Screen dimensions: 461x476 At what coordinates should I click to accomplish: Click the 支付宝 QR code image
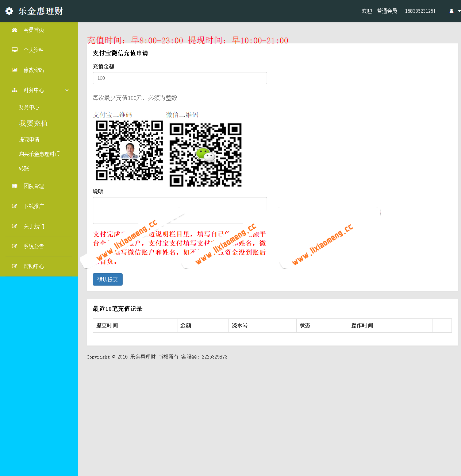(x=129, y=151)
